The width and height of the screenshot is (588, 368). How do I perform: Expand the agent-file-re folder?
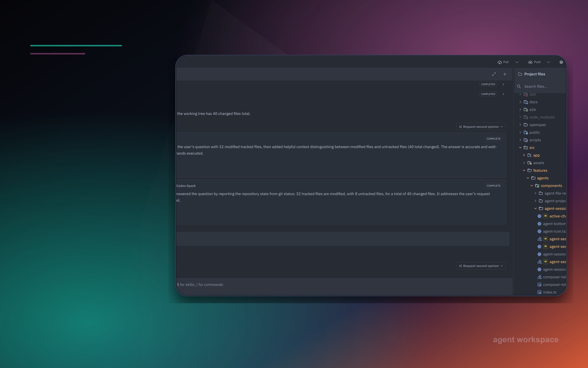pos(535,193)
